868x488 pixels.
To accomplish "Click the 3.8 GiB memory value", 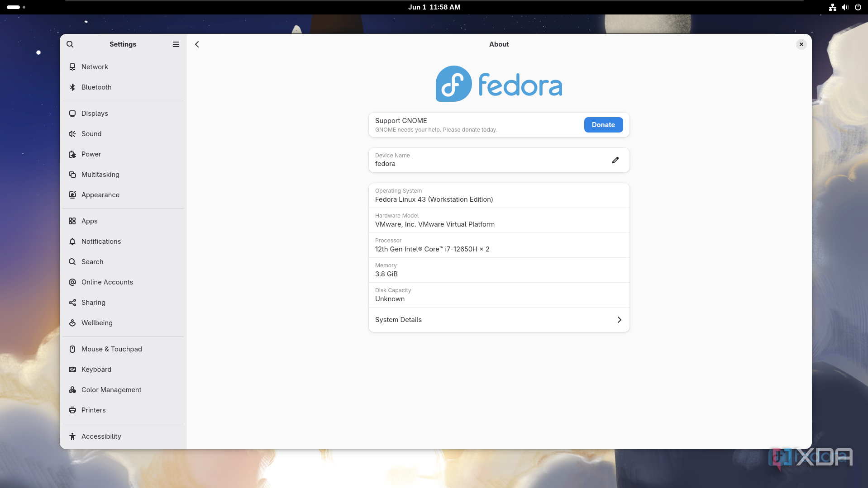I will 386,274.
